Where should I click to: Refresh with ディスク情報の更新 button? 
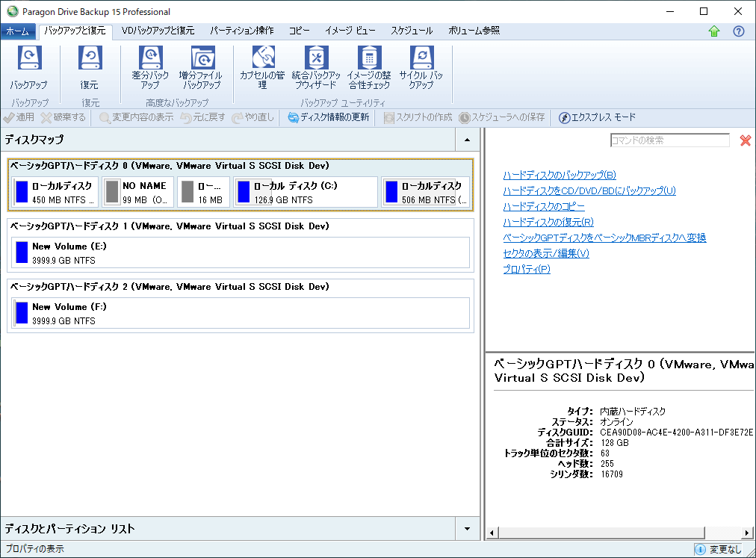329,117
